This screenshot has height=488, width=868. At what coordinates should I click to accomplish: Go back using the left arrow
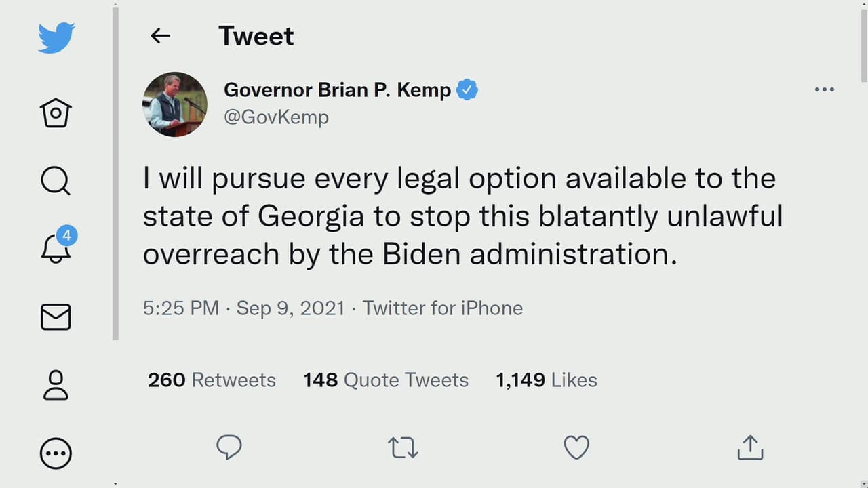tap(160, 36)
